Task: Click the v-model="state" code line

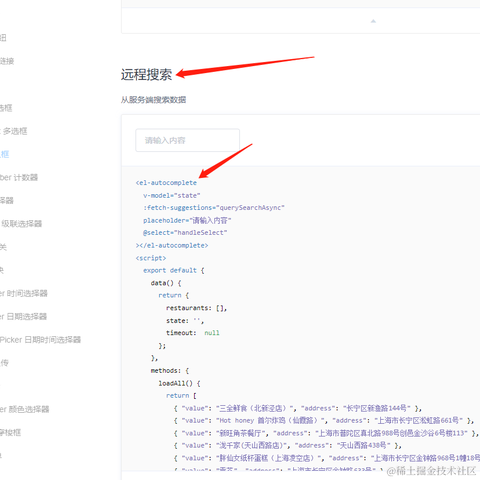Action: 172,195
